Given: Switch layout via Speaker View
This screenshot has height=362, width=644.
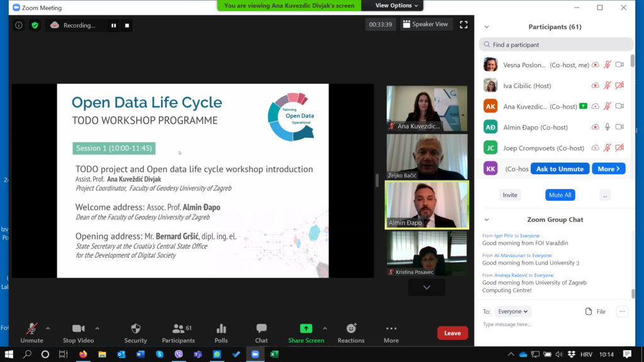Looking at the screenshot, I should [426, 25].
